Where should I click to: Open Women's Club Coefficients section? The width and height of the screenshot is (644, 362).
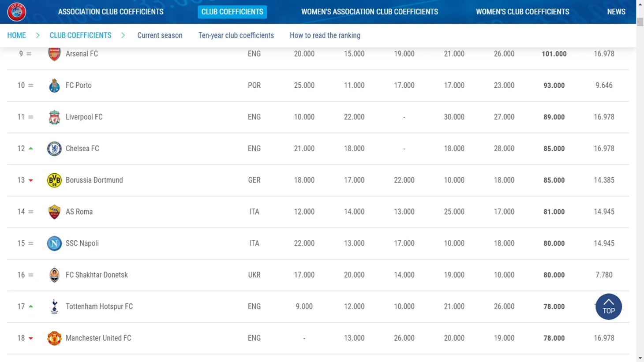click(x=523, y=12)
